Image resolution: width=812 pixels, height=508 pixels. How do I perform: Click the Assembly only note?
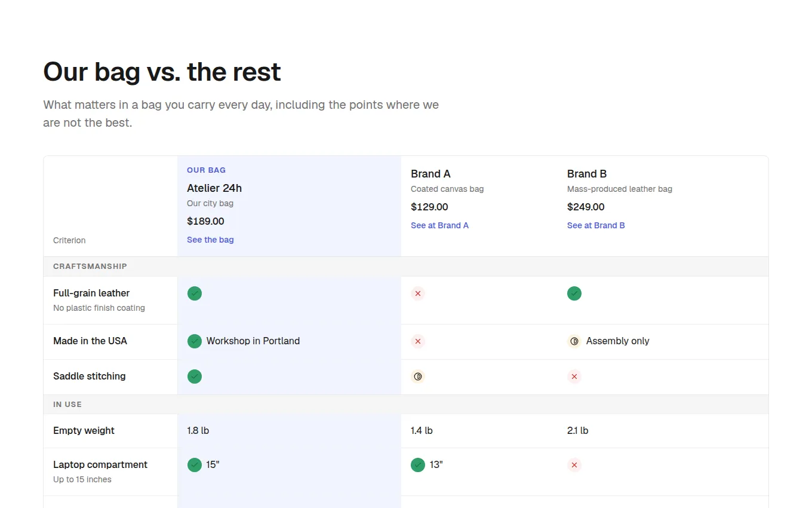618,341
